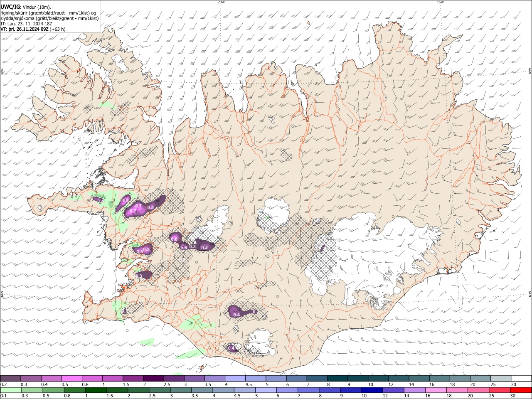Select the pale green 0.1 swatch in the bottom legend row
Image resolution: width=532 pixels, height=399 pixels.
click(11, 390)
